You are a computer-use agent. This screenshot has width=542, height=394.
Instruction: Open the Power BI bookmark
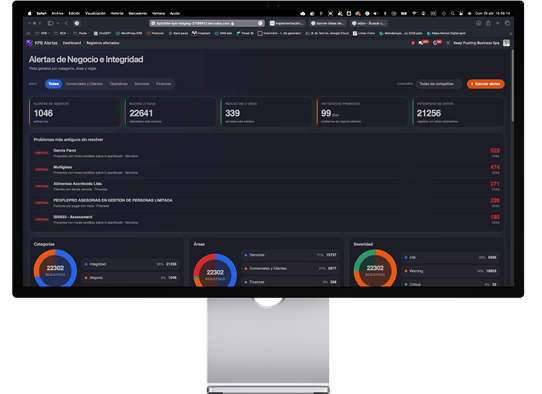(245, 33)
